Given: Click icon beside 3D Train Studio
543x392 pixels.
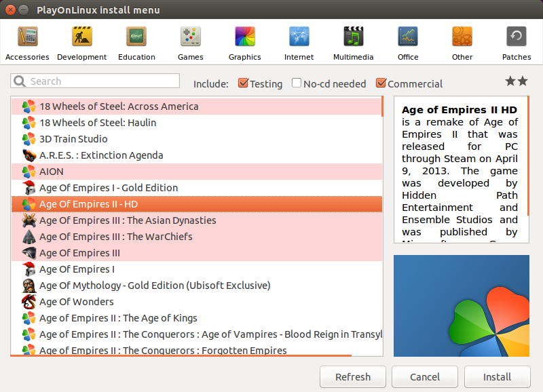Looking at the screenshot, I should 29,139.
